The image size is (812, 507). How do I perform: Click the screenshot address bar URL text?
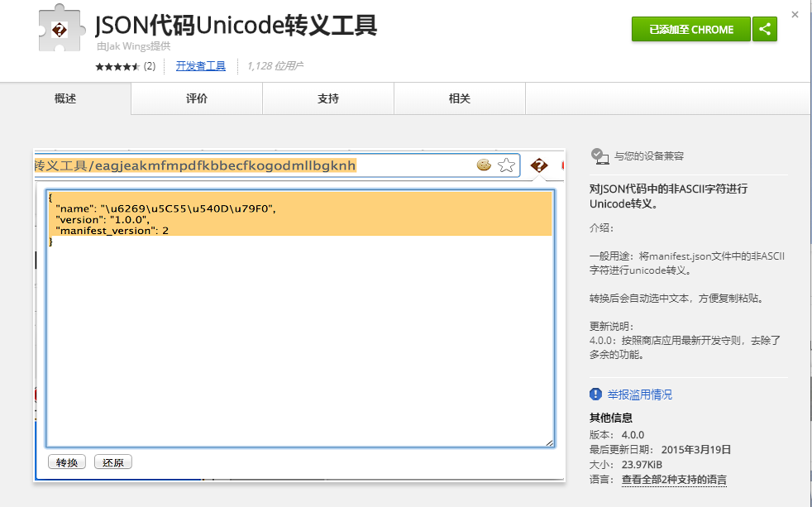[195, 165]
